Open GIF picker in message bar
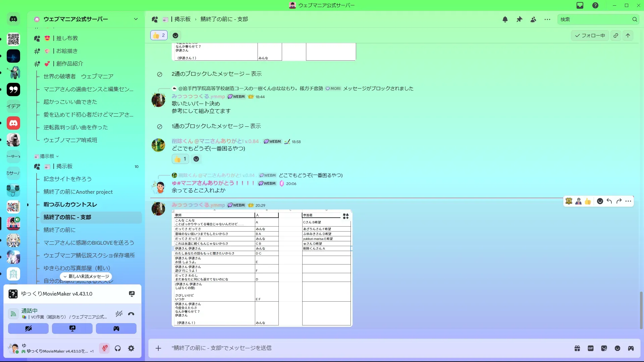This screenshot has width=644, height=362. pyautogui.click(x=591, y=348)
